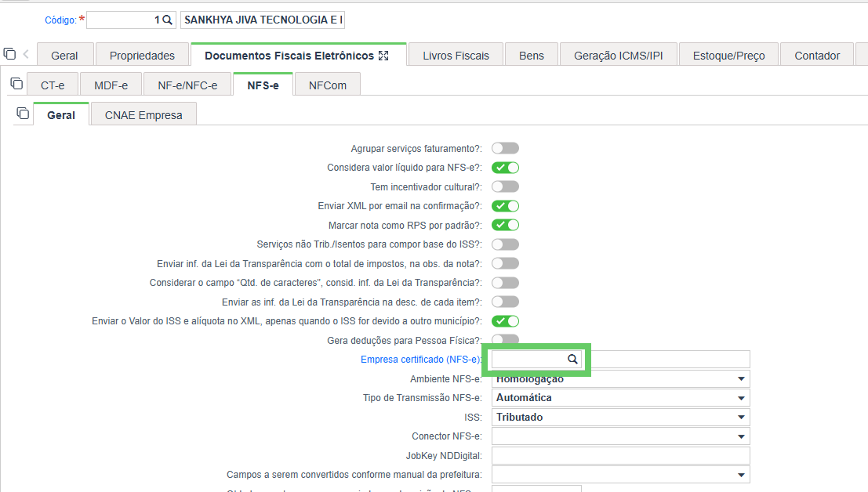Open the CNAE Empresa tab
This screenshot has width=868, height=492.
point(143,115)
